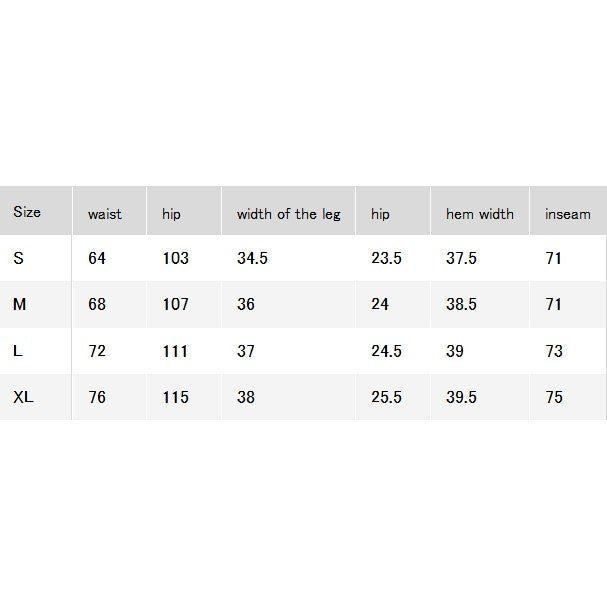Select leg width value 34.5
The height and width of the screenshot is (607, 607).
click(x=252, y=258)
